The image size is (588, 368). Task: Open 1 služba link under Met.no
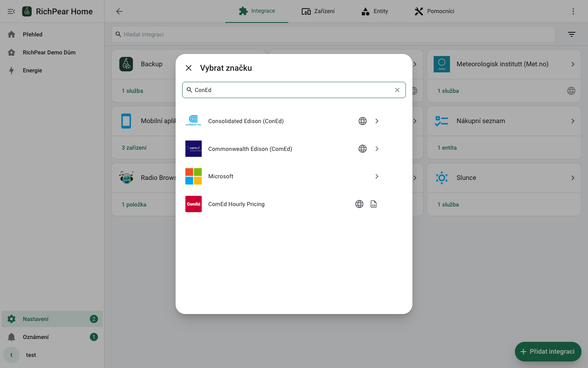pyautogui.click(x=448, y=91)
